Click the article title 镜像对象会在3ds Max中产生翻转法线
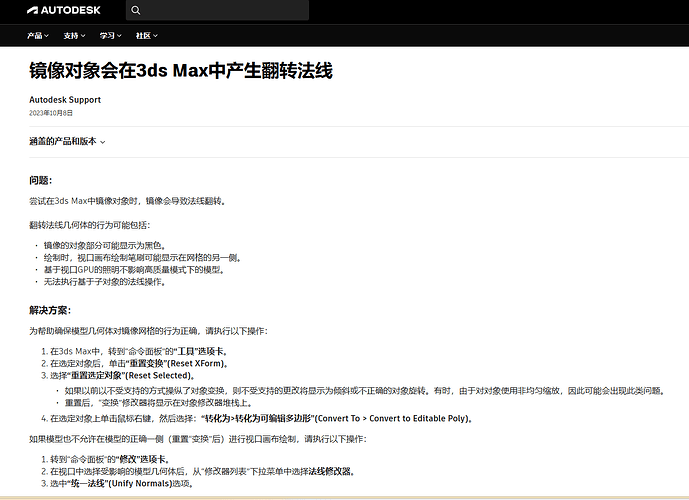The height and width of the screenshot is (500, 689). point(181,70)
